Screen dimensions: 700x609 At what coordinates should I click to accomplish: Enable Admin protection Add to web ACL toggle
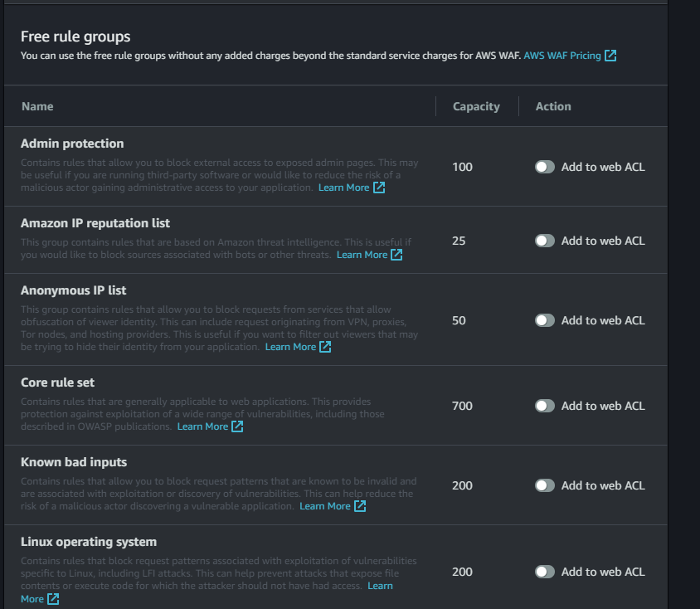(544, 167)
